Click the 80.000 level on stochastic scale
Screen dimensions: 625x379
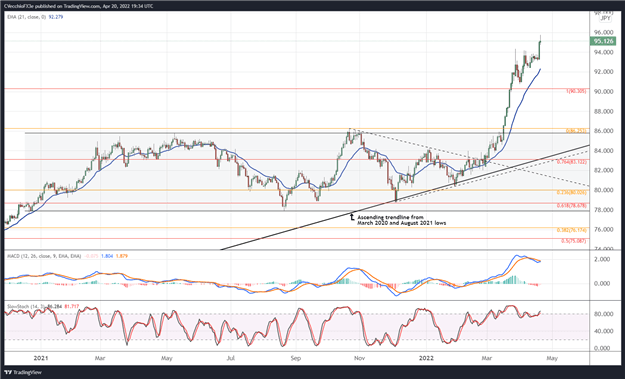[x=603, y=314]
